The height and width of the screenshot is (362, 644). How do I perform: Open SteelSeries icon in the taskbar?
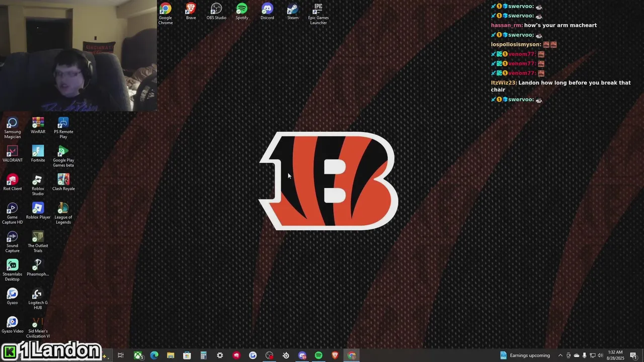tap(286, 355)
